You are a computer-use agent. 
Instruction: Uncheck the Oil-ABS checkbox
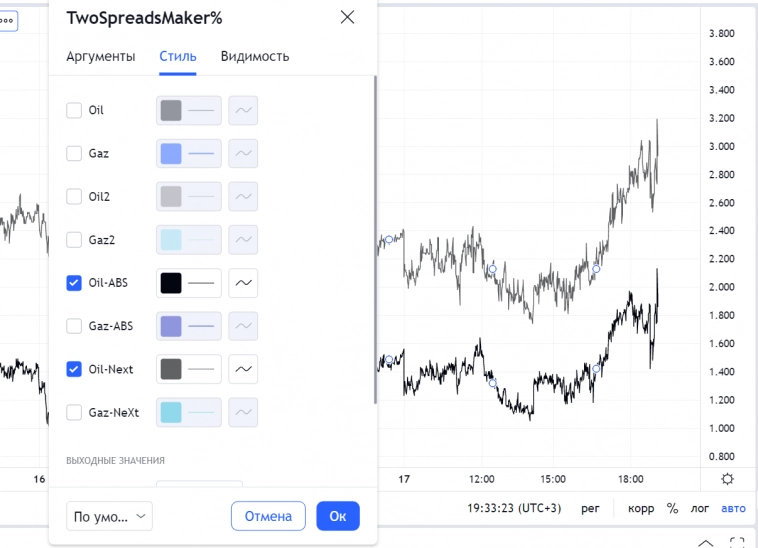[74, 283]
